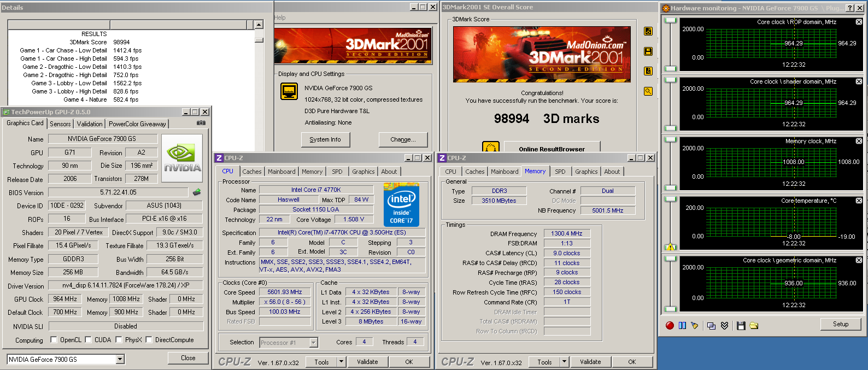Click the yellow icon left of Online ResultBrowser
Viewport: 868px width, 370px height.
coord(491,147)
